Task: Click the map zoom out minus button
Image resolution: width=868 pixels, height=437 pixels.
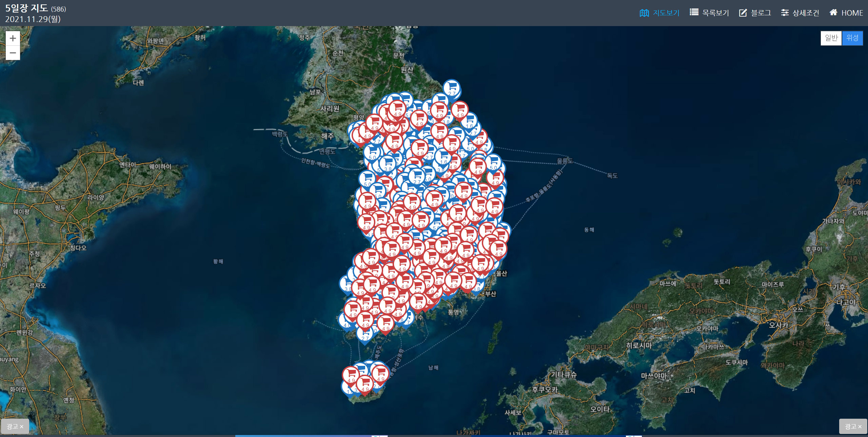Action: [13, 53]
